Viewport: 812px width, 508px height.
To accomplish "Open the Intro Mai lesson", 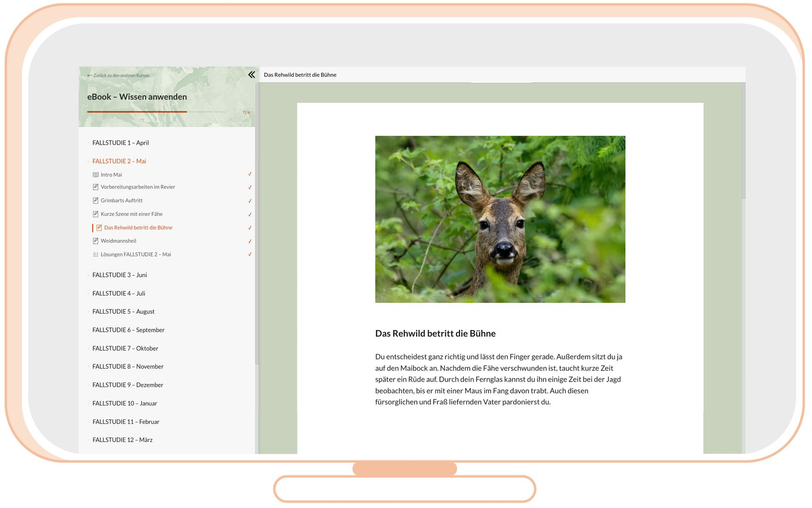I will (x=111, y=175).
